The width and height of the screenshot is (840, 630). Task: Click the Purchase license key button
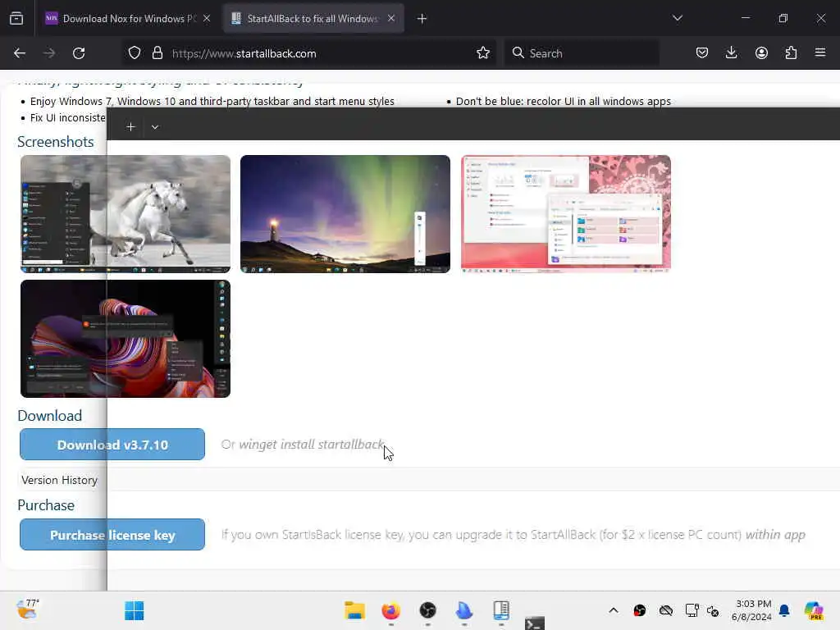112,534
